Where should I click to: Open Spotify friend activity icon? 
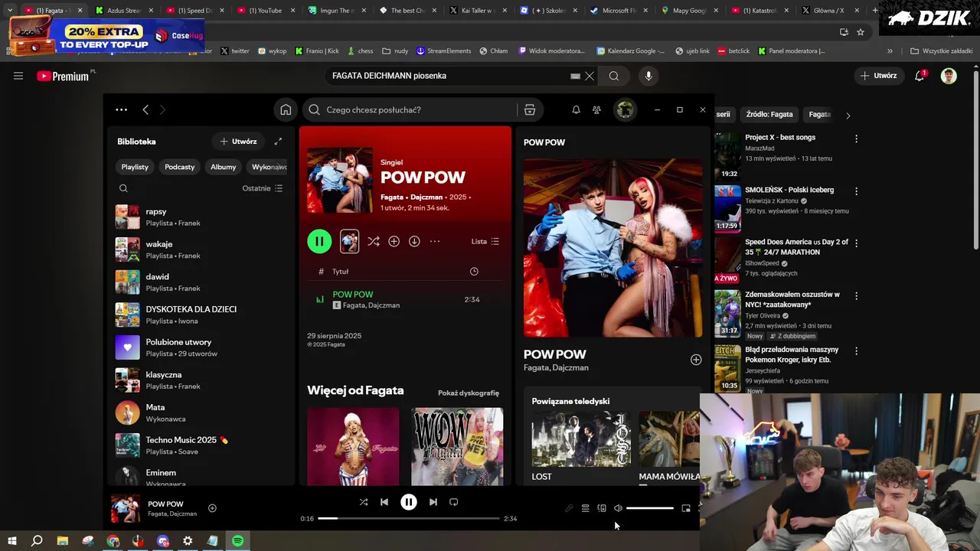point(596,109)
